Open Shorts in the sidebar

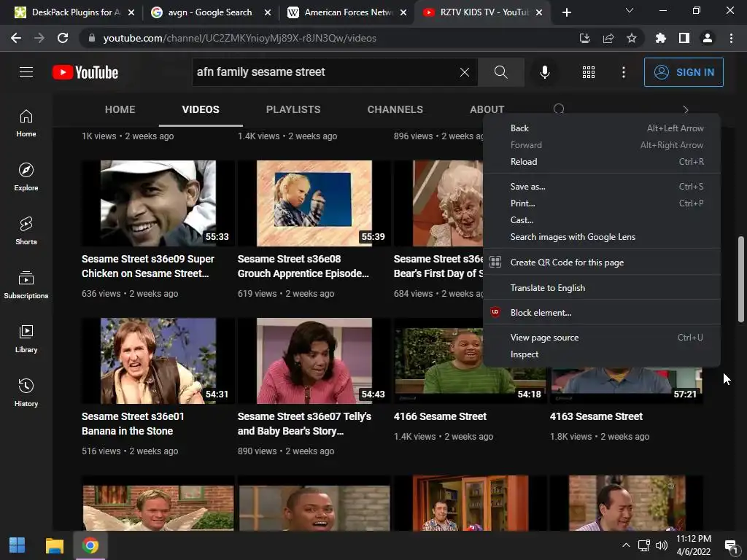pos(26,231)
